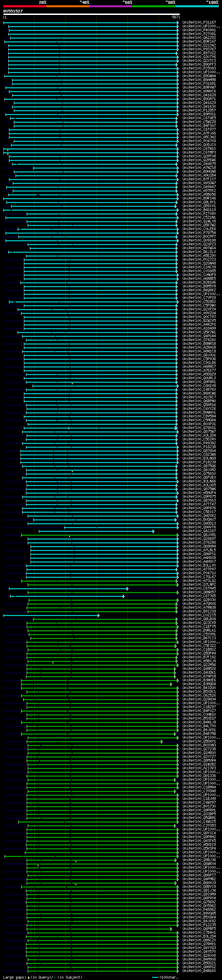Pick the UniRef100_B9I2S8 label
This screenshot has width=222, height=980.
click(x=199, y=612)
